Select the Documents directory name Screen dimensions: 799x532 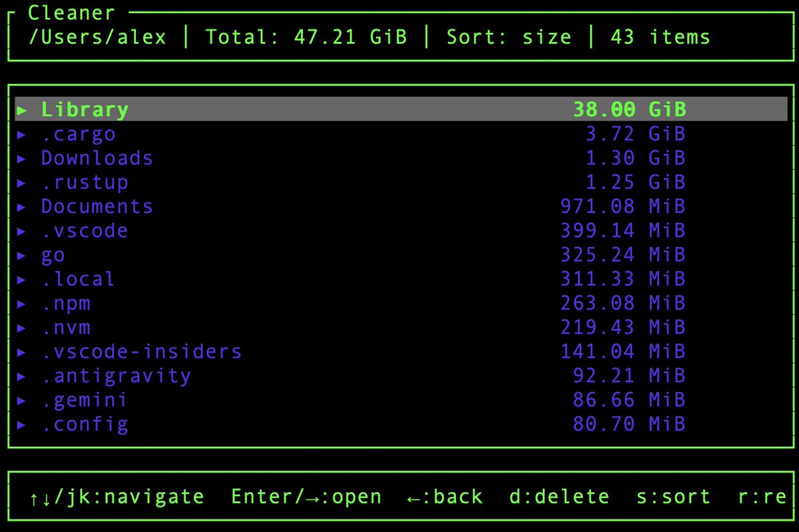(97, 206)
